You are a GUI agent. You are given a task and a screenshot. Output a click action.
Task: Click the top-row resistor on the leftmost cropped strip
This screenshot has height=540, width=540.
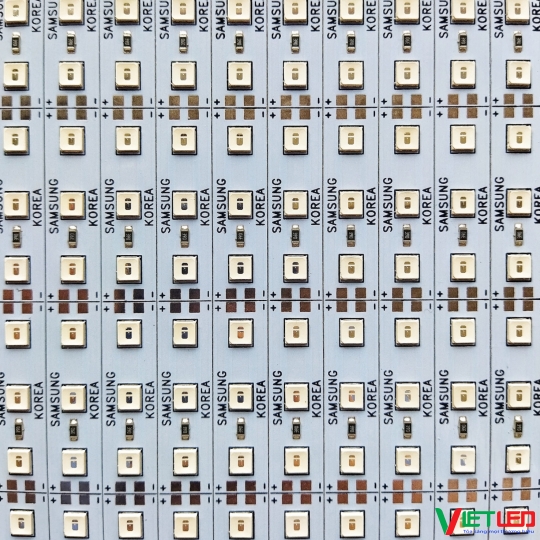click(16, 43)
